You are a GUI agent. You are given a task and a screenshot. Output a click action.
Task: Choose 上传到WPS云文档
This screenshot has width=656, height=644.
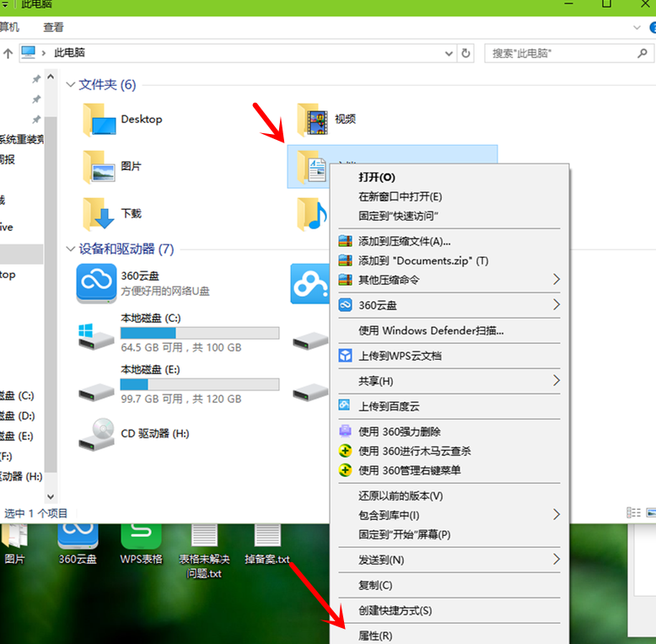[449, 356]
